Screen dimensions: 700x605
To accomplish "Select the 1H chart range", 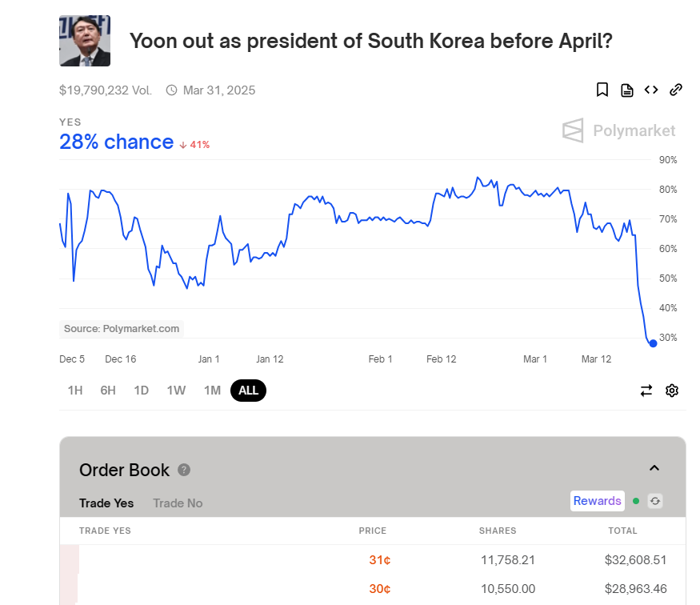I will click(75, 391).
